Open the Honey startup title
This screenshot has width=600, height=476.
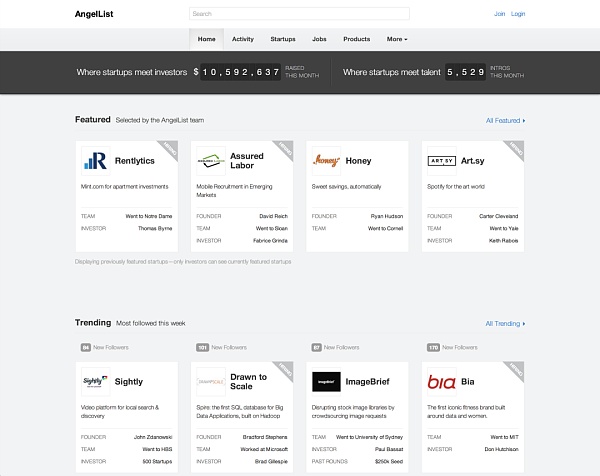[x=359, y=161]
